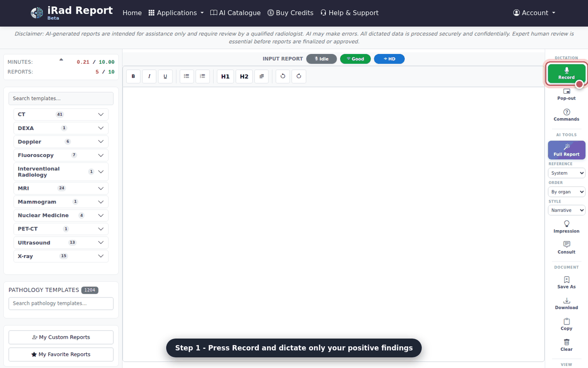Screen dimensions: 588x368
Task: Toggle the Good connection status pill
Action: tap(355, 59)
